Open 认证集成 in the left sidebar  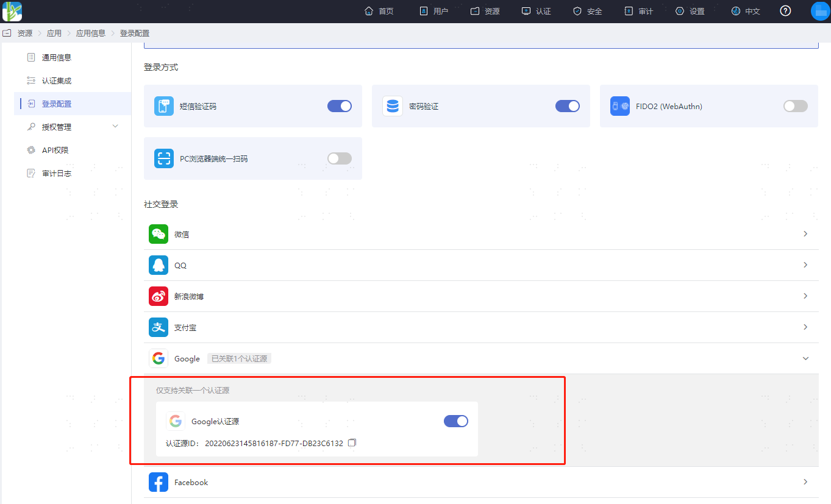(57, 80)
